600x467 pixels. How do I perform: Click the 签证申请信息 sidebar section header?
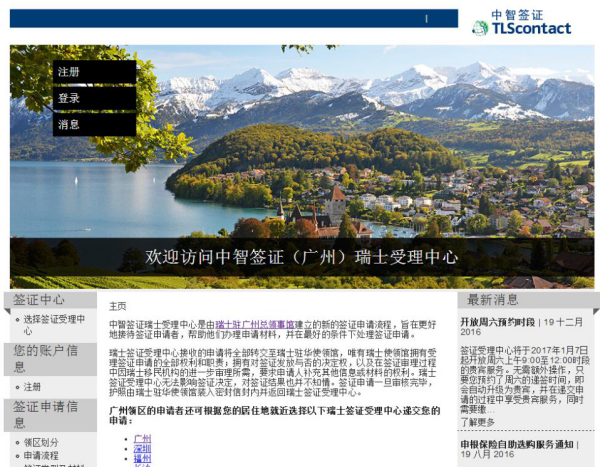[50, 415]
